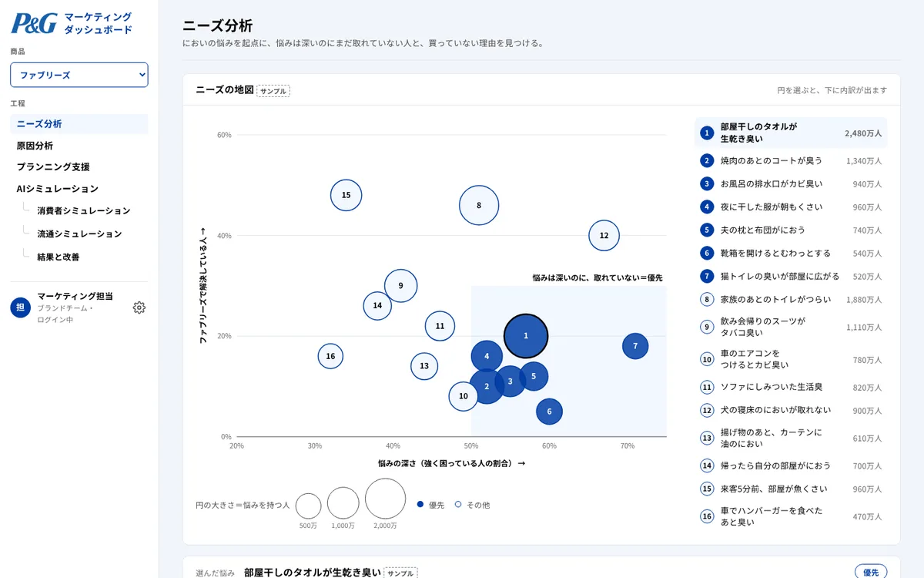Click the ニーズの地図 card title
924x578 pixels.
tap(225, 90)
